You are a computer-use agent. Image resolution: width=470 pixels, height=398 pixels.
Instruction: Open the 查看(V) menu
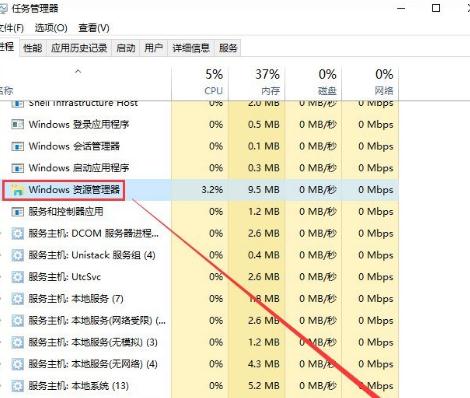94,28
